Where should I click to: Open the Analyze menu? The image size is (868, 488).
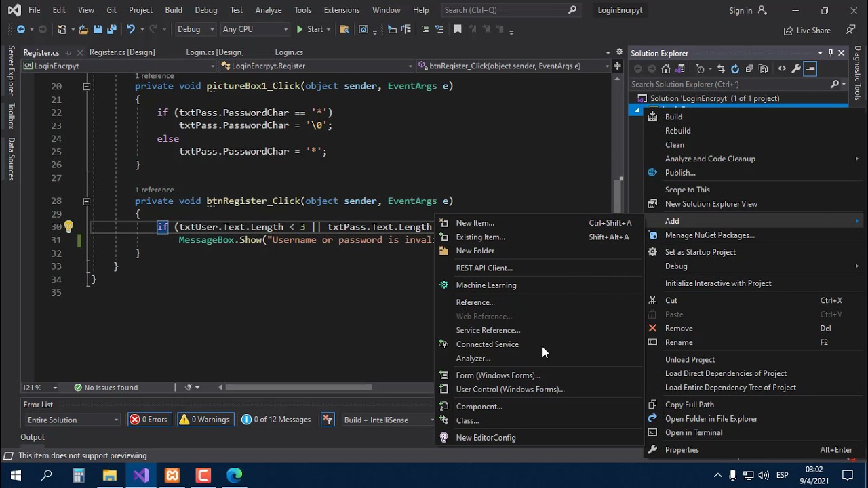[269, 10]
